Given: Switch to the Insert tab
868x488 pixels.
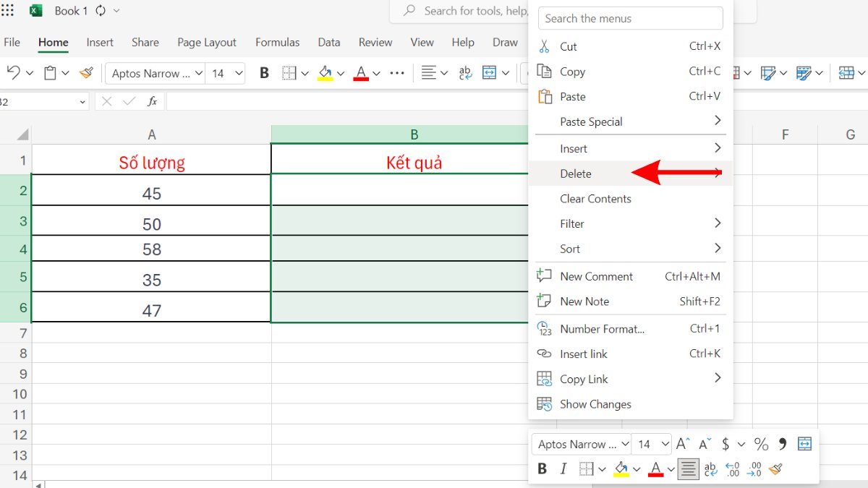Looking at the screenshot, I should point(100,43).
